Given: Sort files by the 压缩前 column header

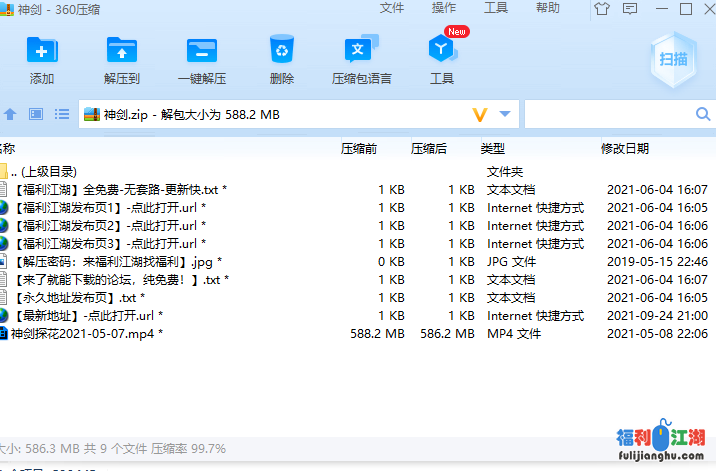Looking at the screenshot, I should (x=358, y=148).
